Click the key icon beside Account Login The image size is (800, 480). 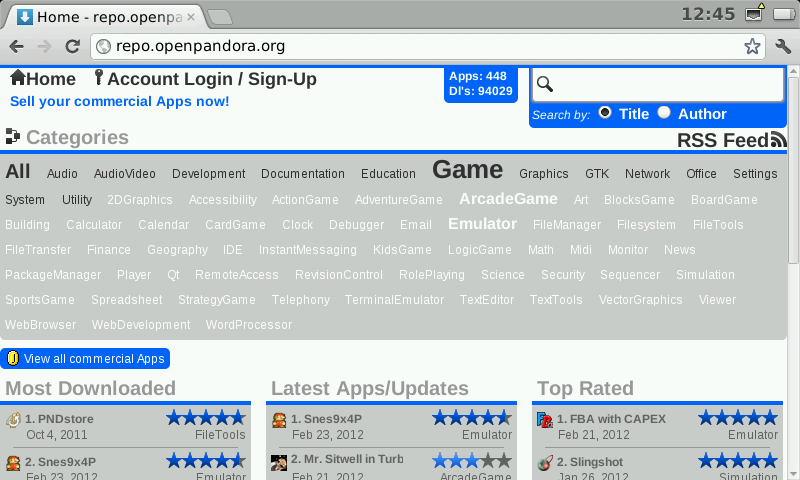click(x=99, y=78)
